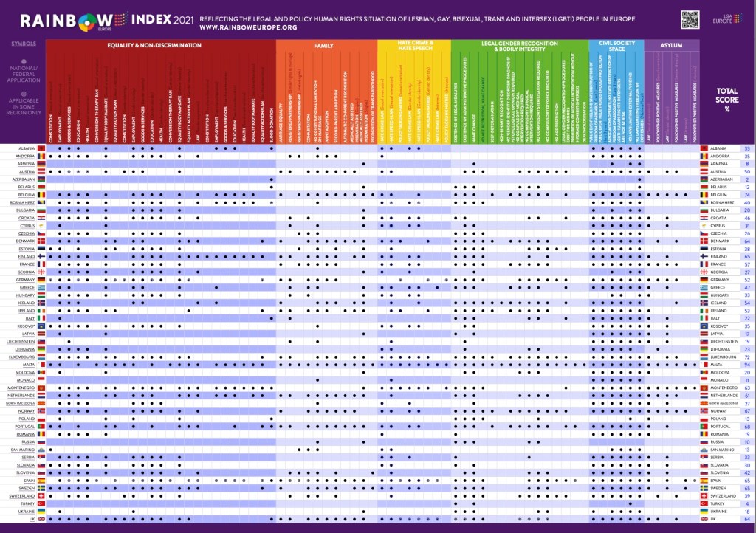
Task: Click the Belgium flag beside score 74
Action: [x=704, y=195]
